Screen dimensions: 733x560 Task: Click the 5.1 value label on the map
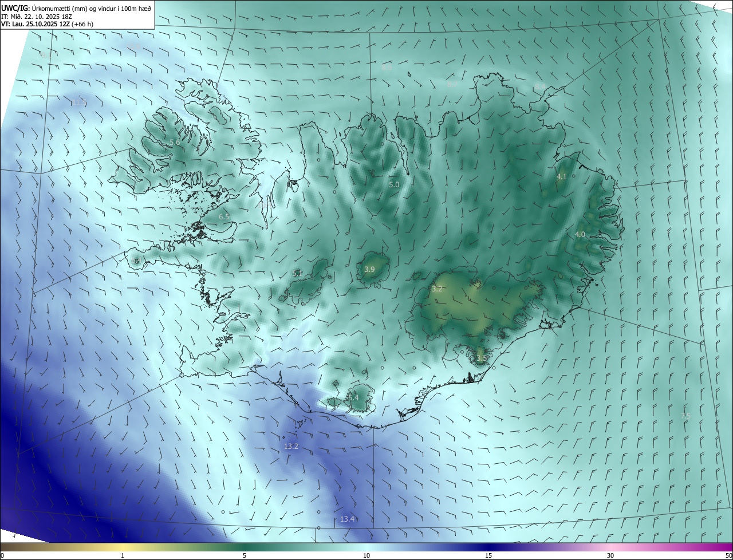pos(297,274)
